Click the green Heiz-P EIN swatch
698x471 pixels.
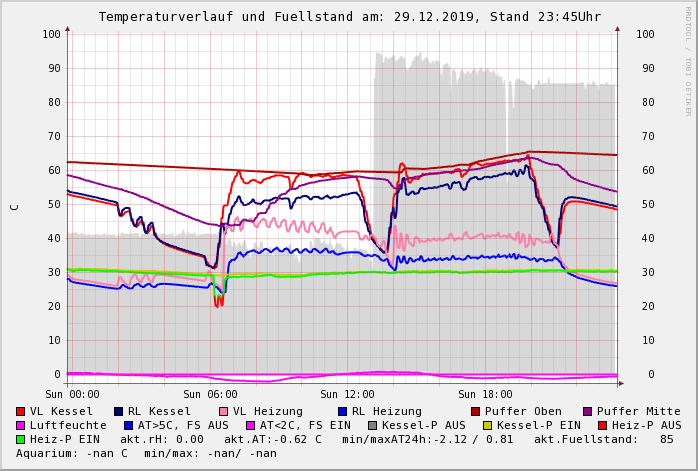pos(21,439)
